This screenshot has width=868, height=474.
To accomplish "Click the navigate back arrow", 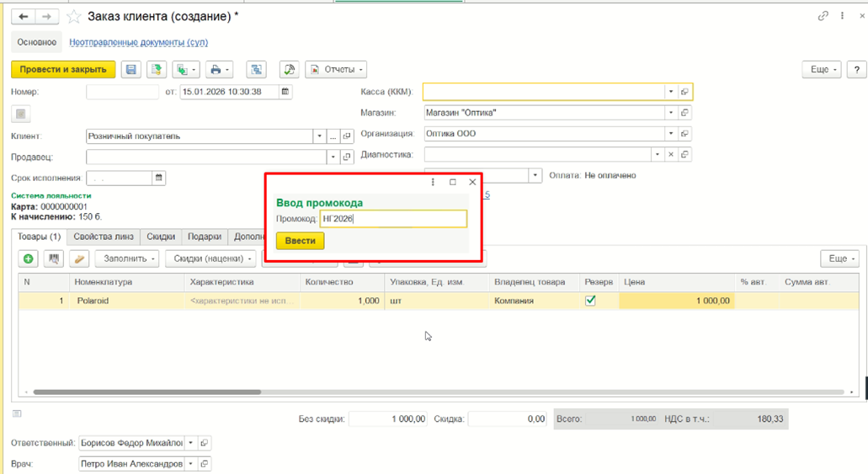I will point(24,17).
